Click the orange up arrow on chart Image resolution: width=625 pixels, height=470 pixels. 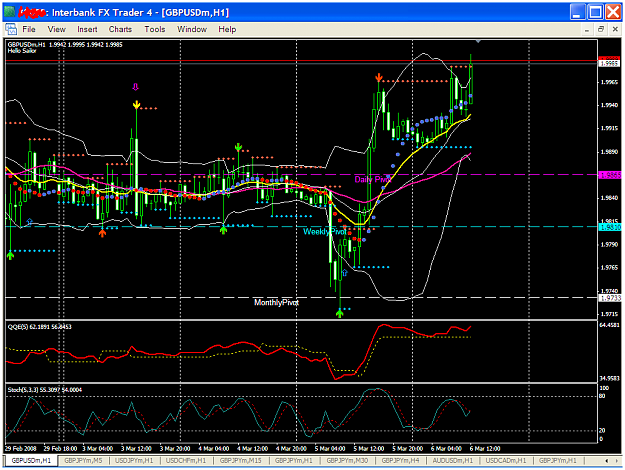tap(102, 233)
